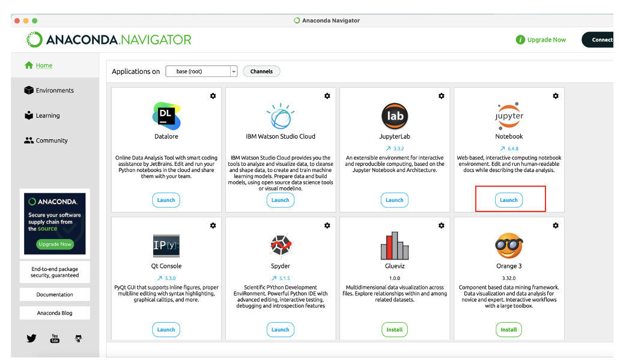Click the Anaconda Navigator logo
632x364 pixels.
[x=108, y=40]
